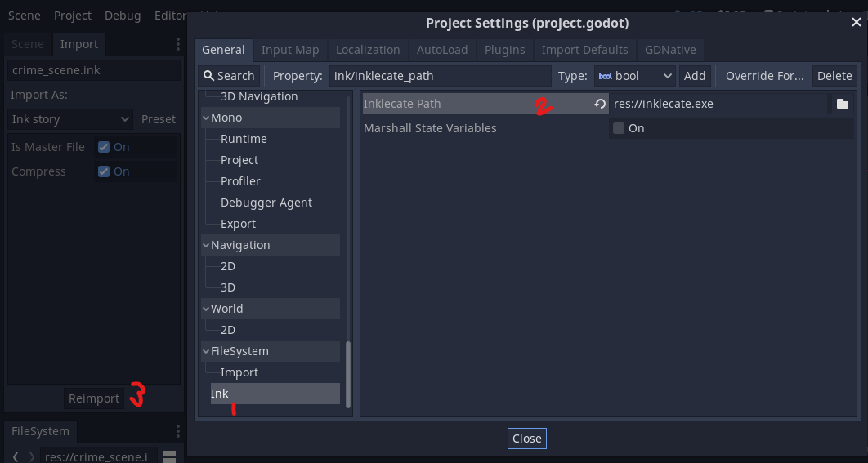Click the Add property button
868x463 pixels.
coord(695,76)
